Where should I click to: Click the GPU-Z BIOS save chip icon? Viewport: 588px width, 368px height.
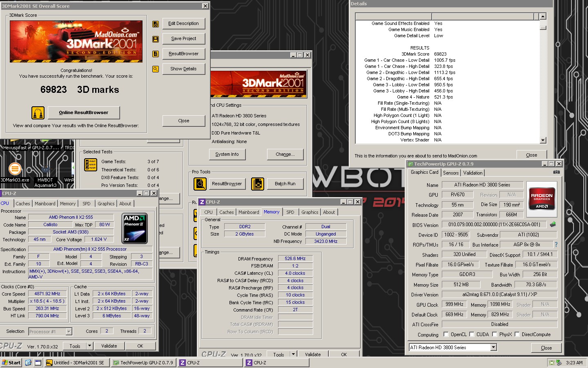[x=553, y=224]
